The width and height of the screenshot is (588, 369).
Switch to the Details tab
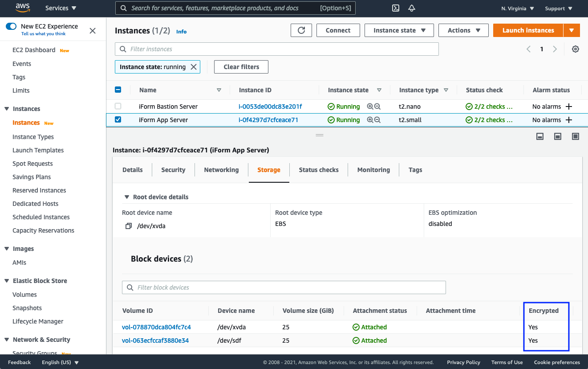(x=133, y=170)
